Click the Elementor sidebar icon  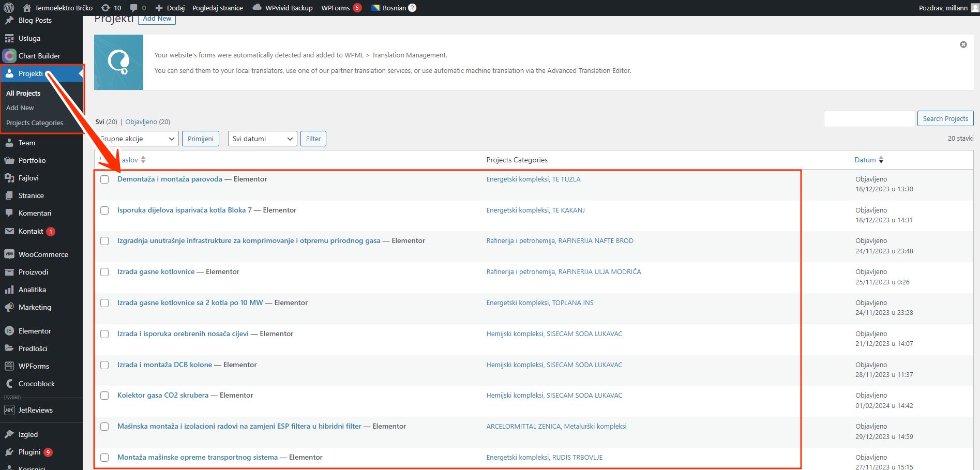9,331
